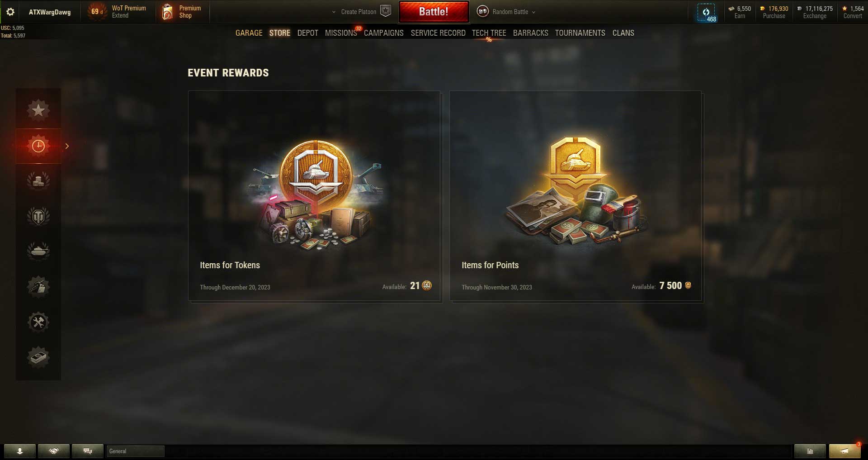Click the General chat channel field

click(x=135, y=451)
